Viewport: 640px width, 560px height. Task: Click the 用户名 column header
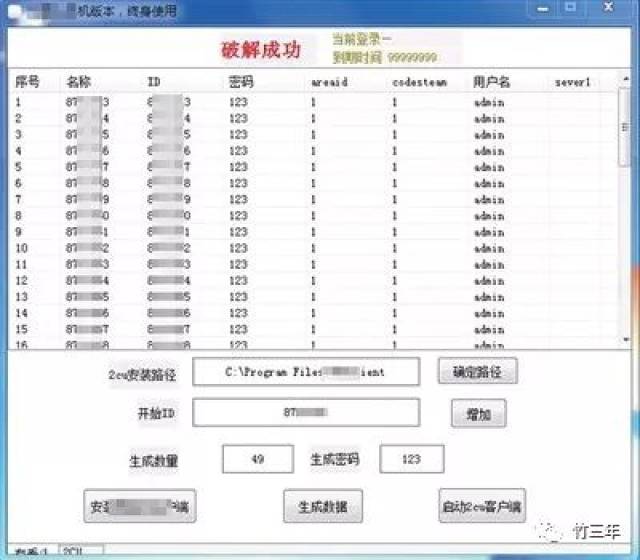pyautogui.click(x=491, y=82)
